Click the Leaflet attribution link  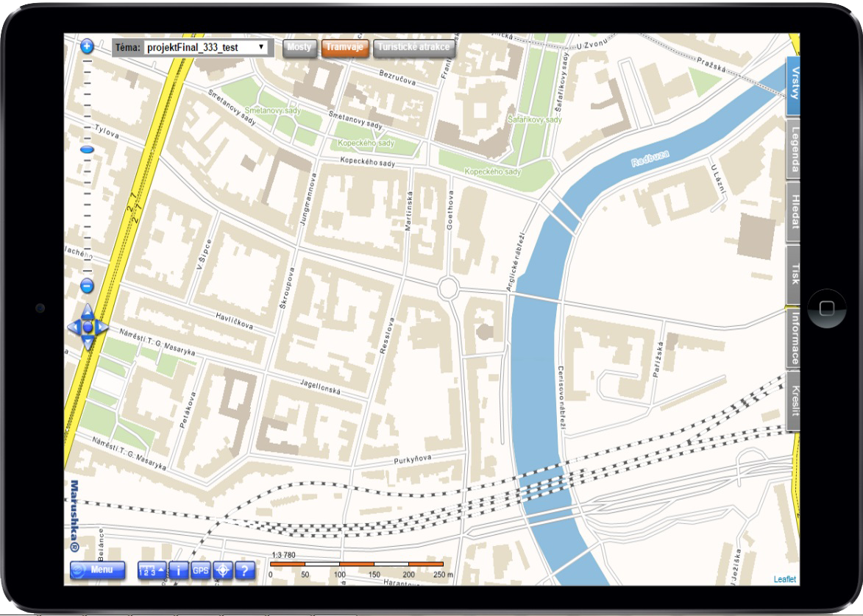pos(785,579)
